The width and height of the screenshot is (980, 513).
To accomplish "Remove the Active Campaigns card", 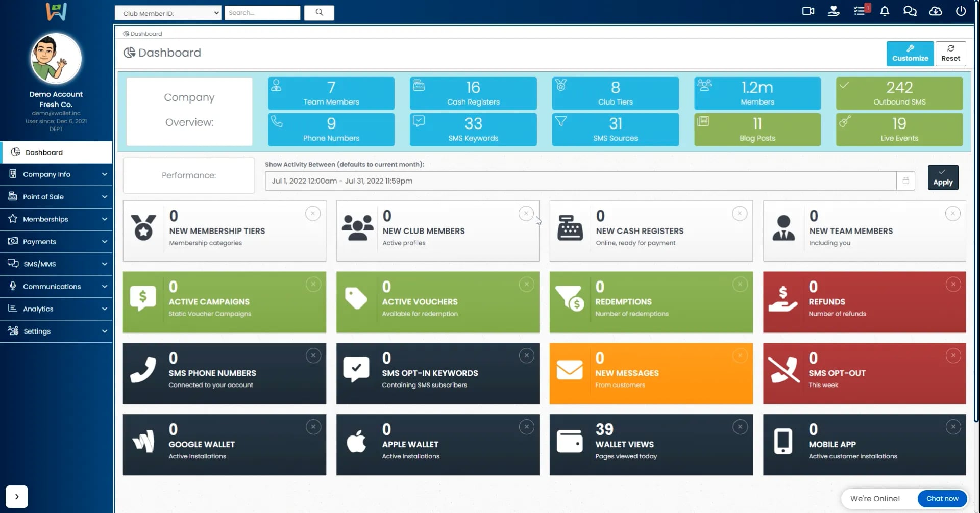I will click(x=313, y=284).
